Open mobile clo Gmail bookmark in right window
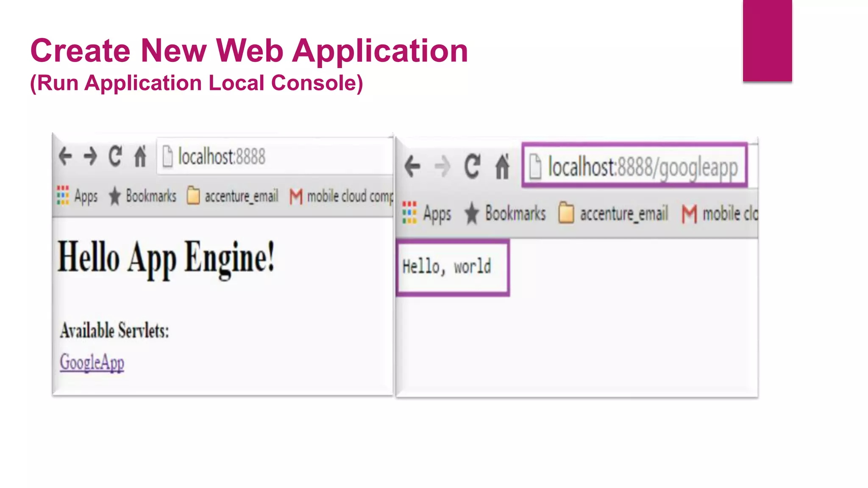Screen dimensions: 868x488 tap(720, 213)
